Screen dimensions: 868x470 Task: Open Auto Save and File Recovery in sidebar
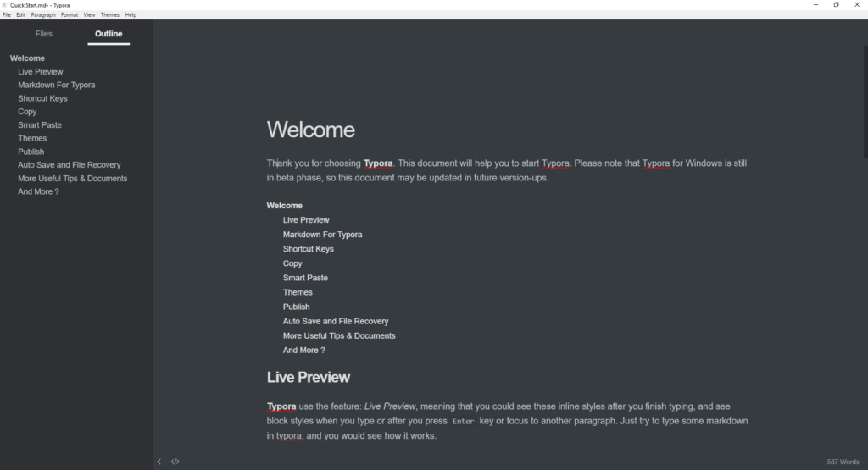coord(70,165)
